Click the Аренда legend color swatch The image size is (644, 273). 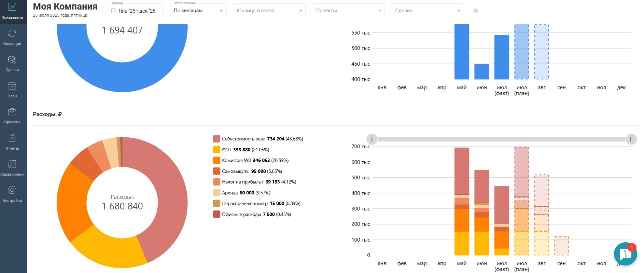(x=216, y=193)
